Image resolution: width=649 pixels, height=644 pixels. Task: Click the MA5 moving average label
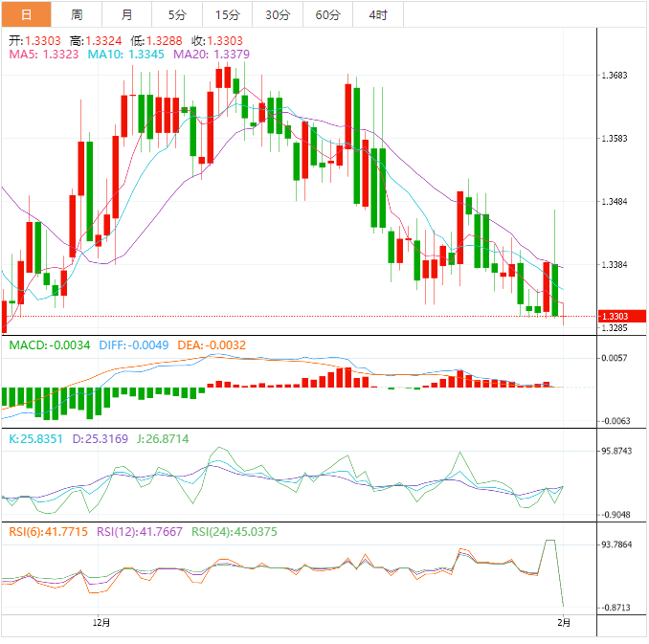(x=44, y=55)
